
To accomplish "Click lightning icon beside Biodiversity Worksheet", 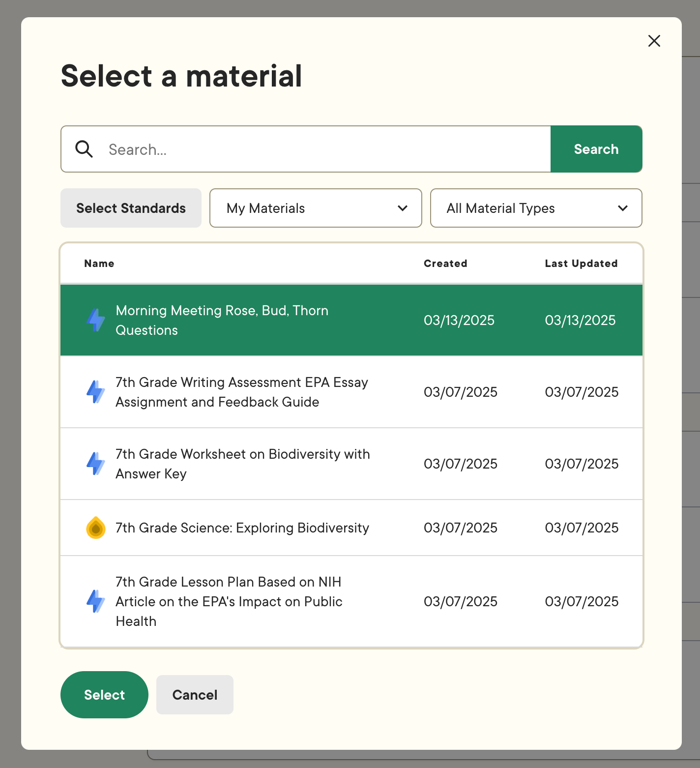I will pos(96,464).
